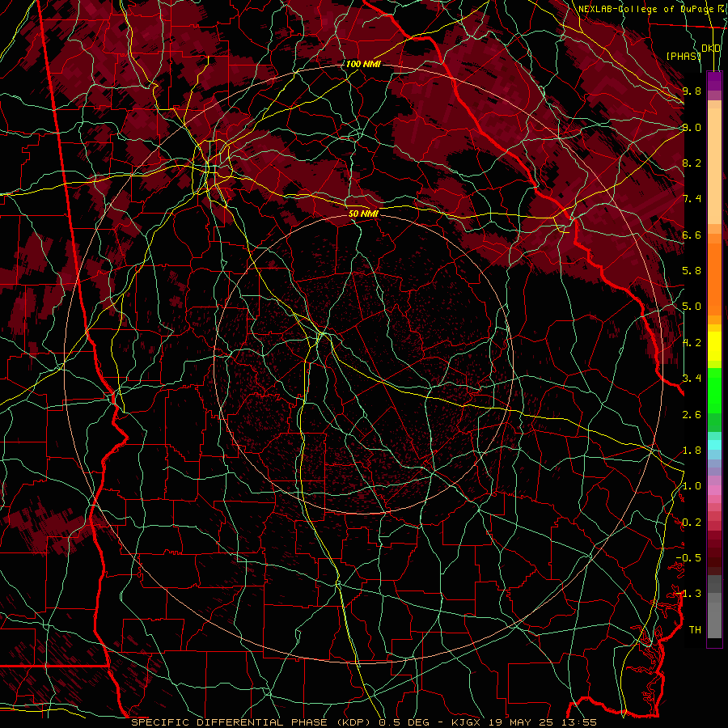Screen dimensions: 728x728
Task: Click the 2.6 color scale value
Action: 692,415
